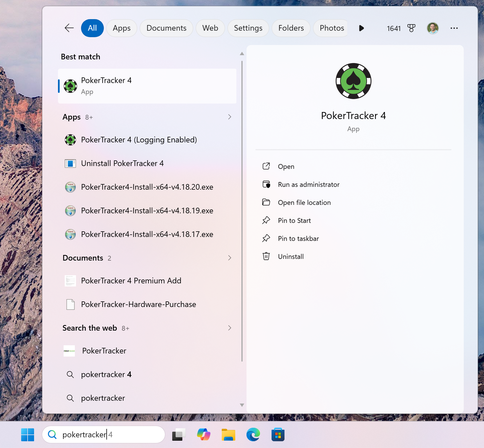This screenshot has width=484, height=448.
Task: Focus the taskbar search box
Action: click(x=104, y=435)
